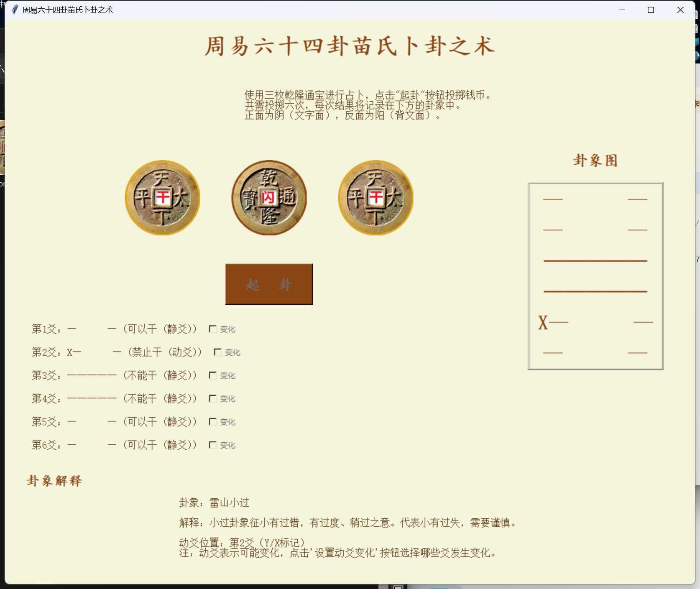Image resolution: width=700 pixels, height=589 pixels.
Task: Check 变化 next to the 第2爻 动爻 line
Action: coord(217,352)
